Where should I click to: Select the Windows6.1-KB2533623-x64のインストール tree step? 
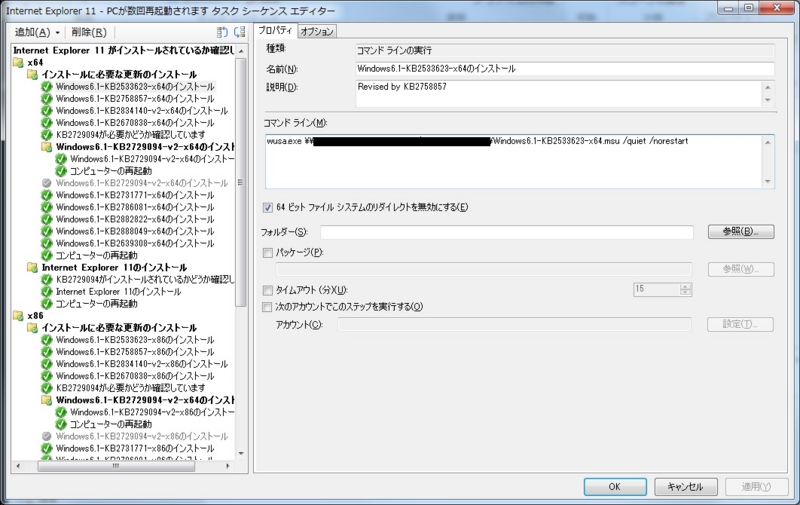(135, 87)
